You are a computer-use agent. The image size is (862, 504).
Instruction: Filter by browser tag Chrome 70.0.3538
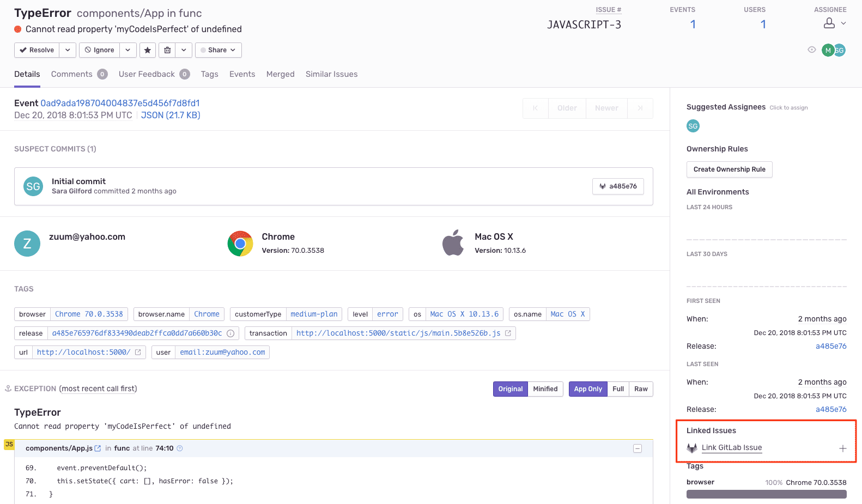tap(89, 314)
